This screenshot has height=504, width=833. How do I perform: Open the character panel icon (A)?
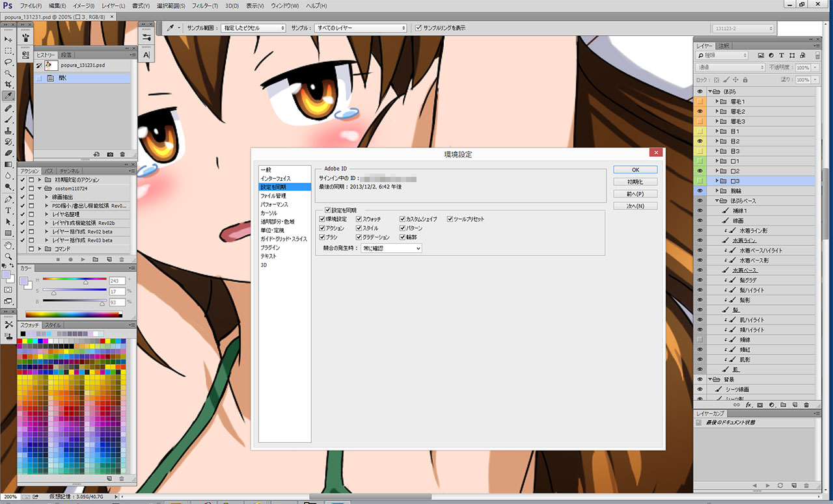coord(146,55)
